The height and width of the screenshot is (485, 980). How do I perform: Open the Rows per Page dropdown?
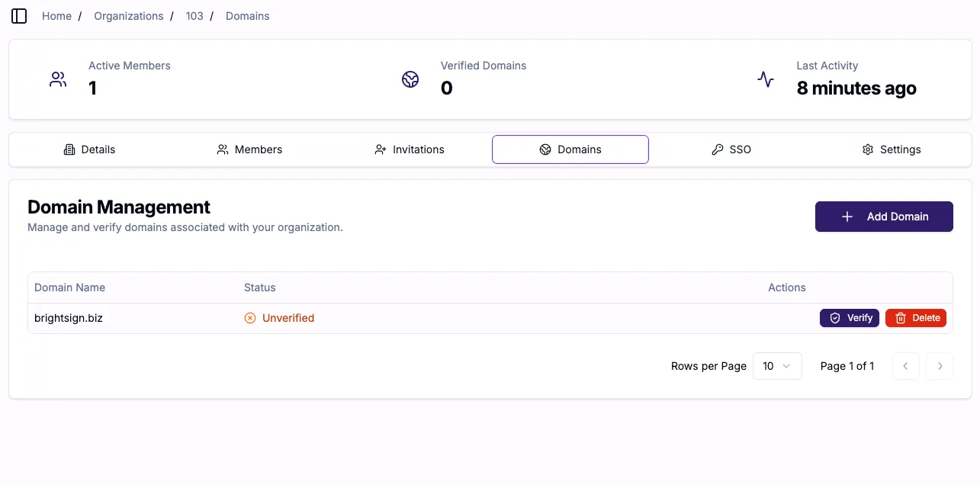click(777, 366)
